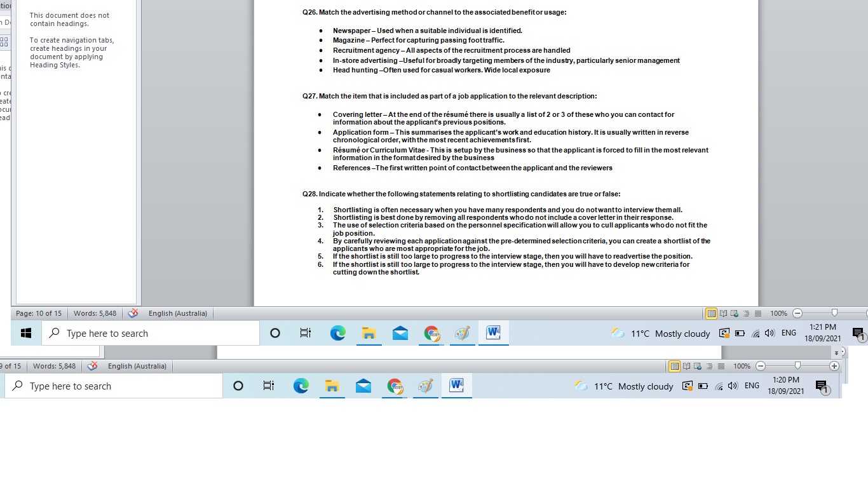Open Microsoft Word from the taskbar

494,332
